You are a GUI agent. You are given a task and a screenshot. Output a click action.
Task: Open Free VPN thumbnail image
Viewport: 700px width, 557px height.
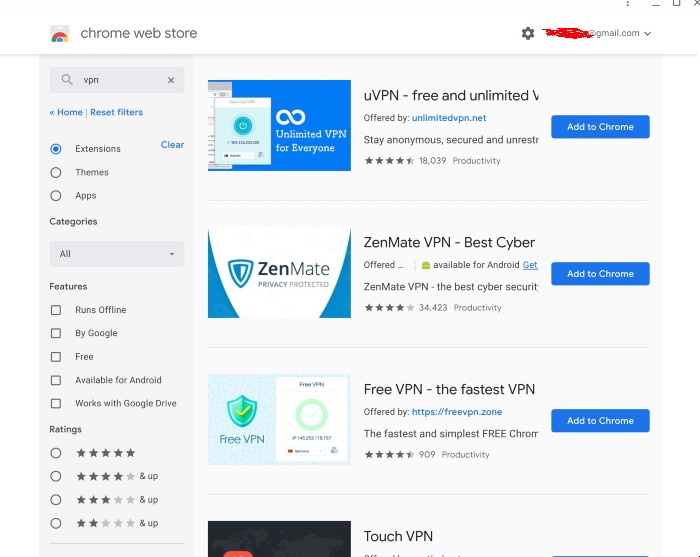[279, 420]
